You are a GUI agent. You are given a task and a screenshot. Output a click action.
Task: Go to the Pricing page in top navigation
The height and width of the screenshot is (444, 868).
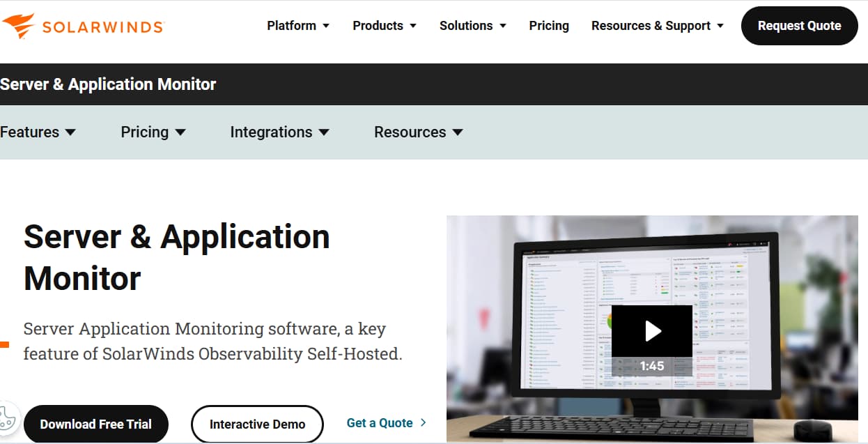pos(549,26)
